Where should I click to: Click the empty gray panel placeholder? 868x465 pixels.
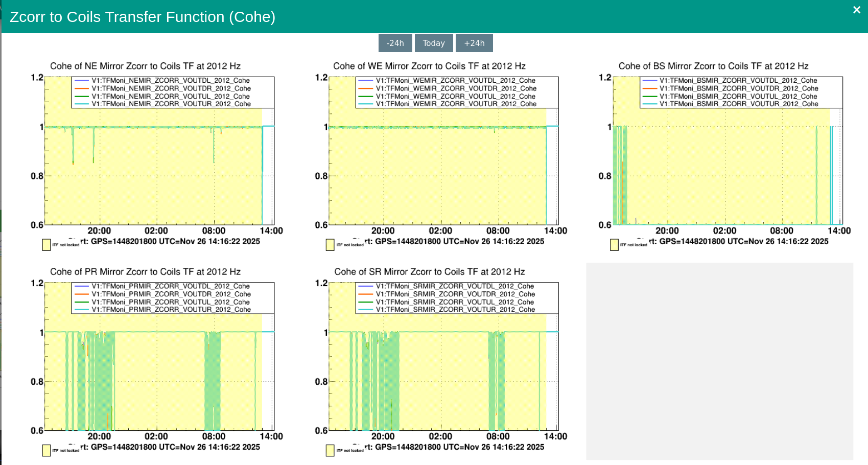(x=719, y=361)
